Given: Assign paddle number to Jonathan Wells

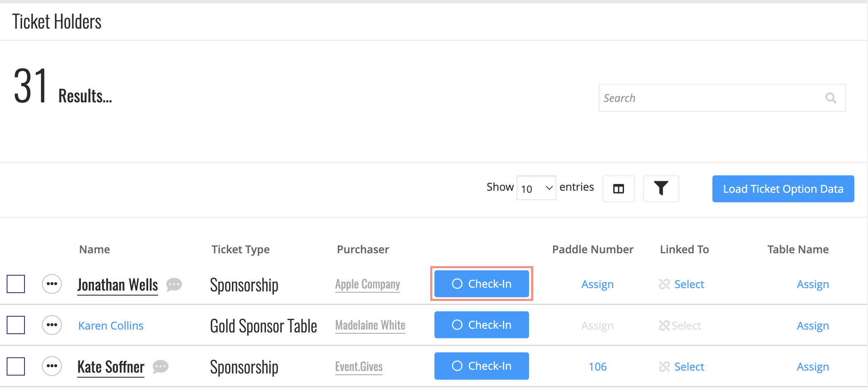Looking at the screenshot, I should (x=597, y=284).
